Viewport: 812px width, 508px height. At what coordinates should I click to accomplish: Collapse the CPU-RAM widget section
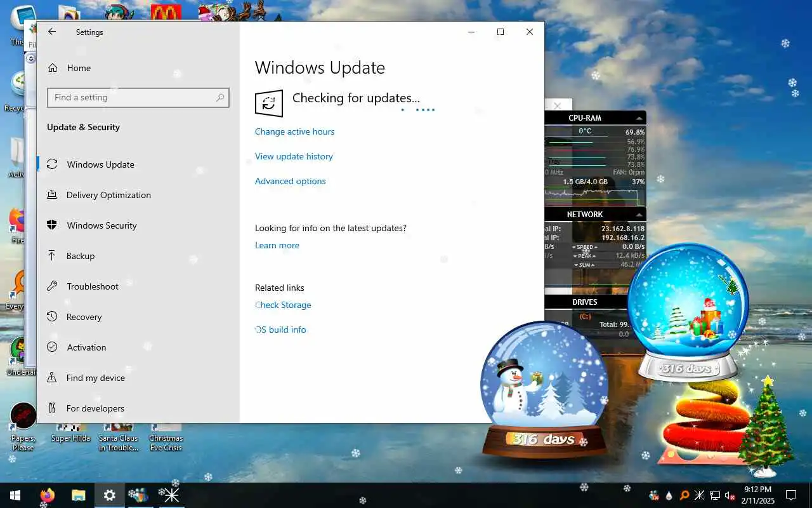(x=639, y=118)
